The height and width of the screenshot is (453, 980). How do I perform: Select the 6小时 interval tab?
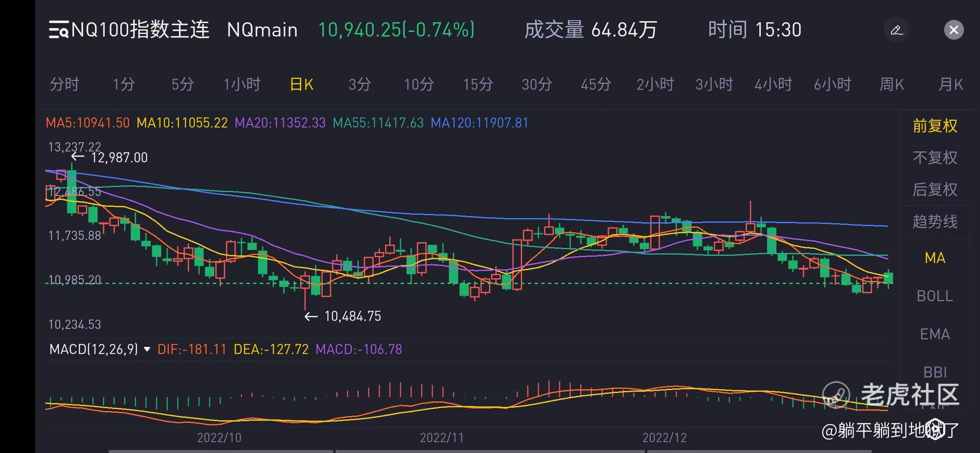[x=833, y=84]
